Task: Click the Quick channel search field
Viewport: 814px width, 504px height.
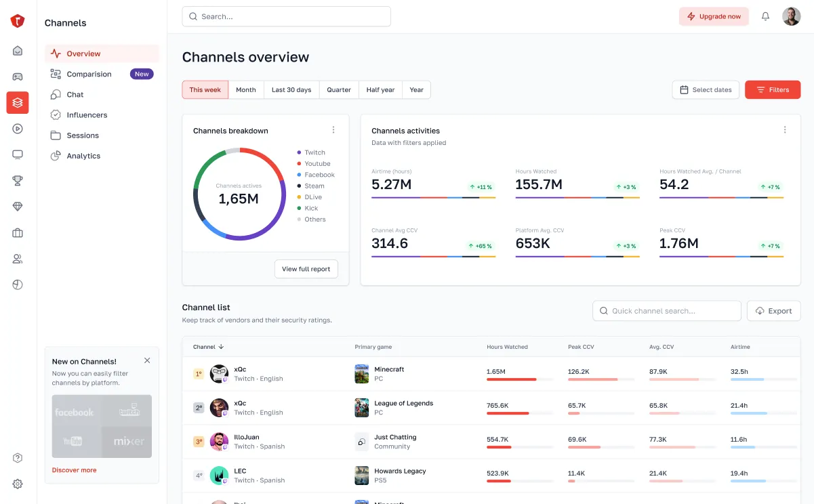Action: coord(666,311)
